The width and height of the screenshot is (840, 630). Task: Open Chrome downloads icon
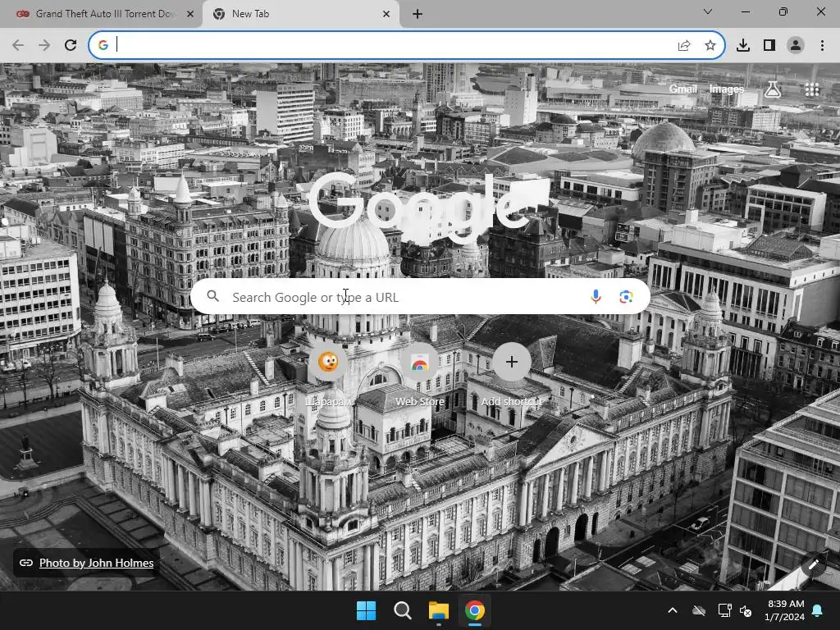(x=743, y=46)
